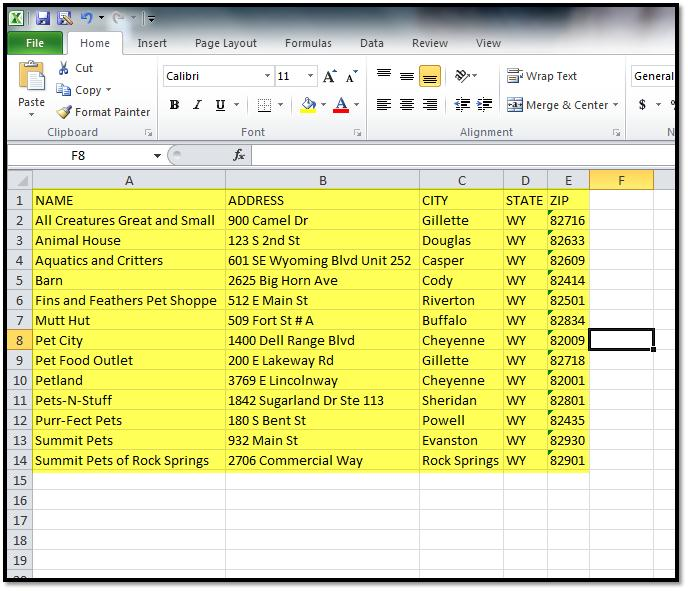Select column A header
The width and height of the screenshot is (688, 591).
click(x=129, y=180)
